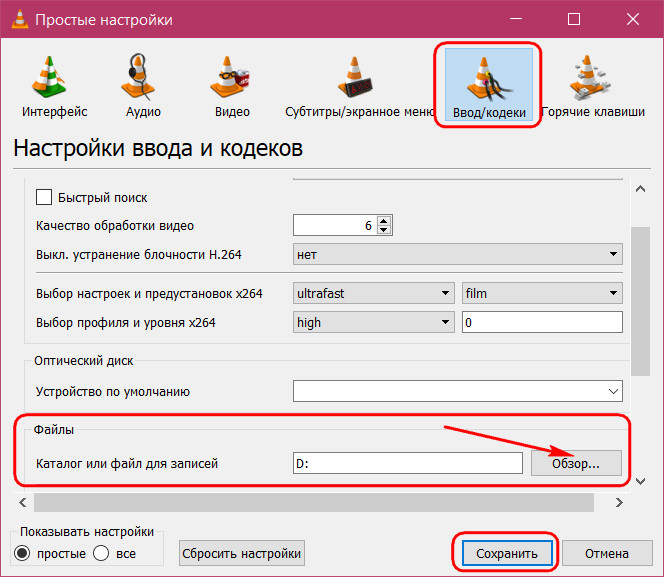Click the vertical scrollbar down arrow
This screenshot has width=664, height=577.
pos(640,481)
